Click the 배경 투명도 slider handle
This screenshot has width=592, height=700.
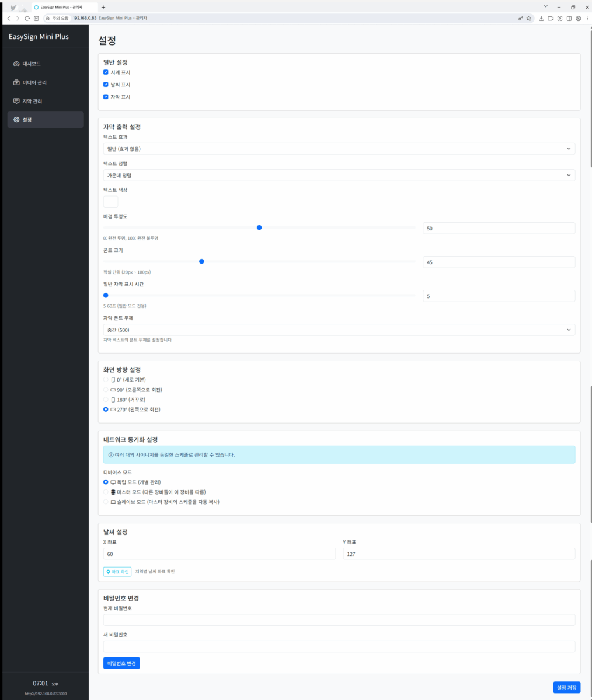[x=259, y=228]
